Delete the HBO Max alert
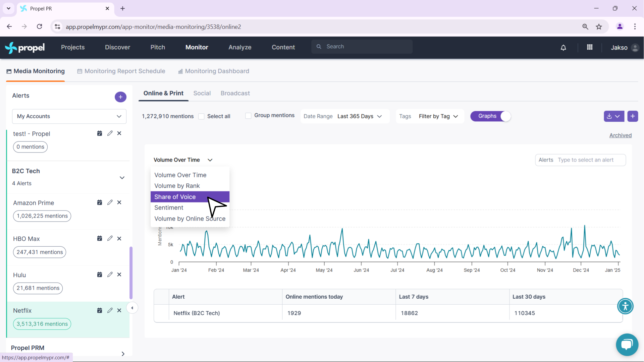 tap(119, 238)
